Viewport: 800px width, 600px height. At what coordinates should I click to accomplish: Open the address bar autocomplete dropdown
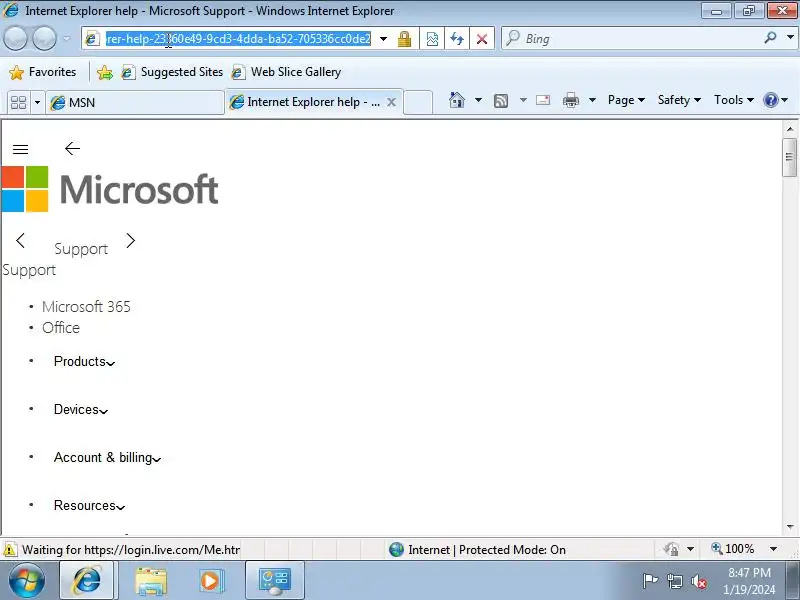click(383, 39)
